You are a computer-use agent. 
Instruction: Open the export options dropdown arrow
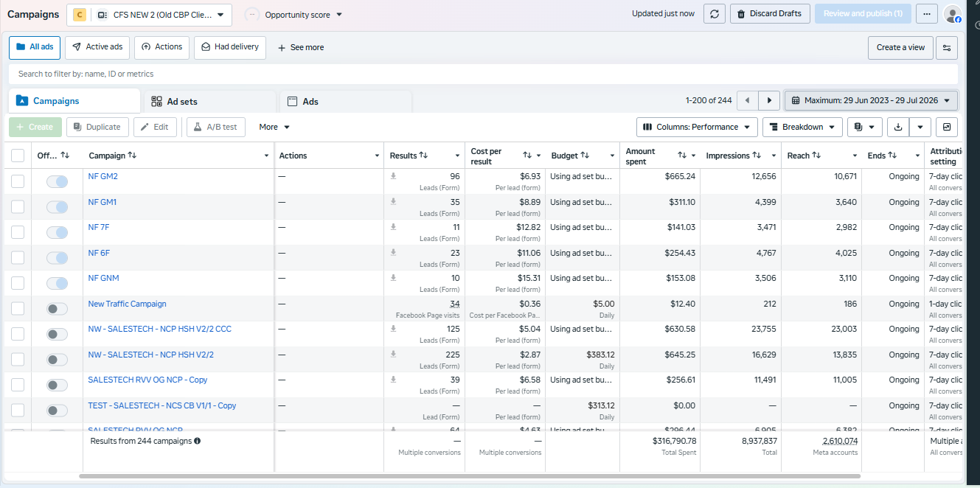click(x=920, y=127)
